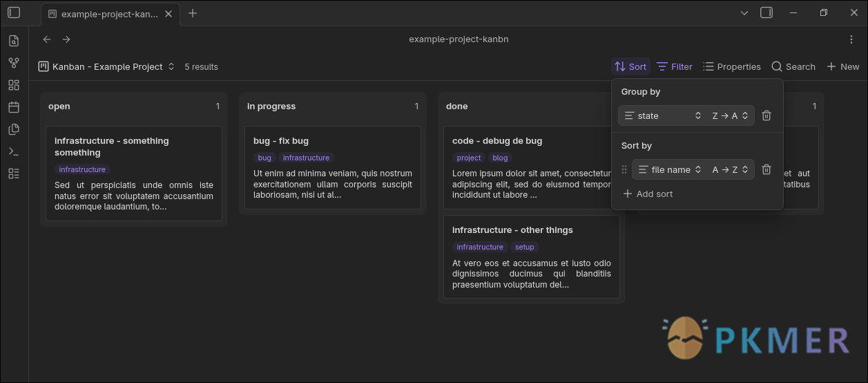Toggle the left sidebar panel icon
The width and height of the screenshot is (868, 383).
tap(14, 12)
